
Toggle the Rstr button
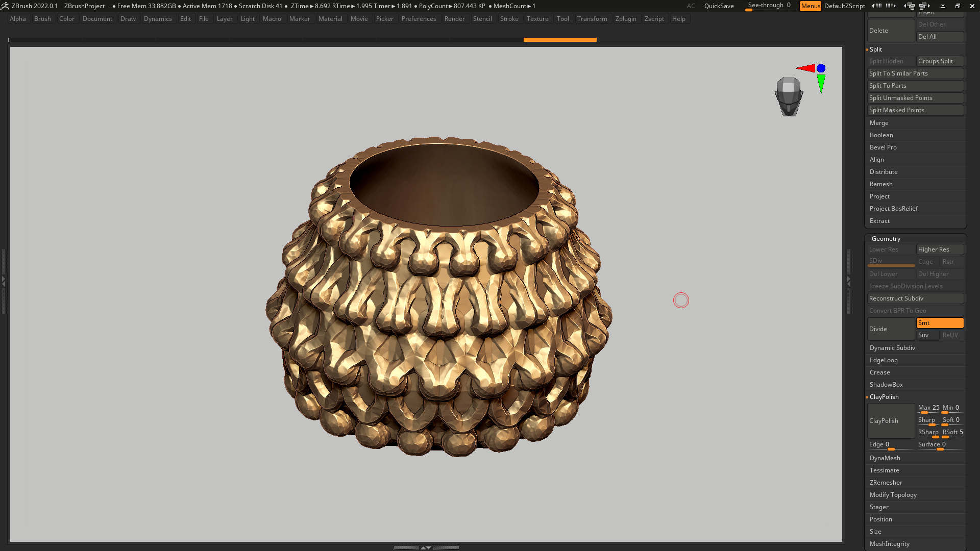point(952,262)
